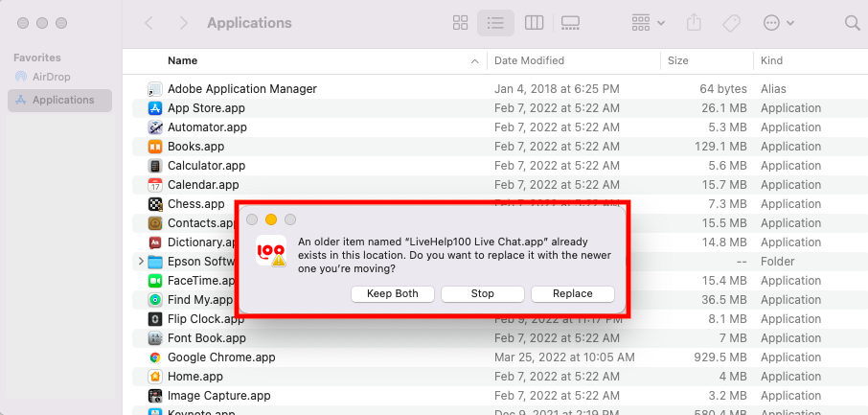Click the LiveHelp100 warning icon in dialog

coord(271,250)
